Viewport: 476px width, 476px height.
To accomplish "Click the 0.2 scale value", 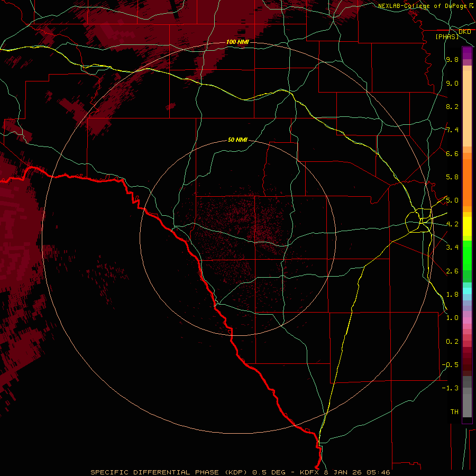I will pyautogui.click(x=452, y=341).
